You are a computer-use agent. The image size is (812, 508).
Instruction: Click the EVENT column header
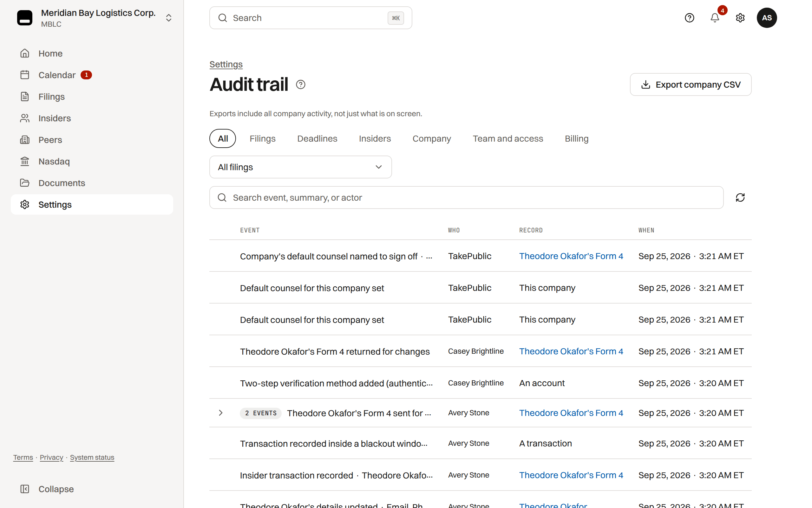click(x=250, y=230)
